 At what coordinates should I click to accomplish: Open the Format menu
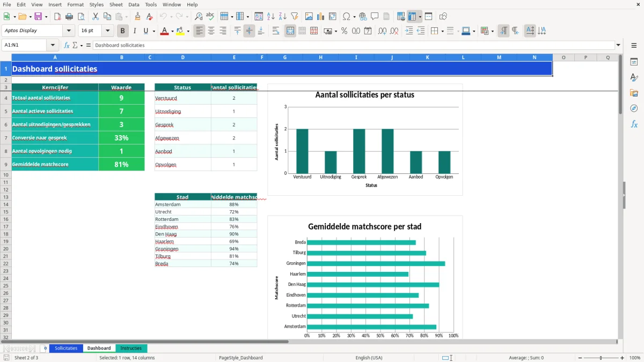[x=75, y=4]
